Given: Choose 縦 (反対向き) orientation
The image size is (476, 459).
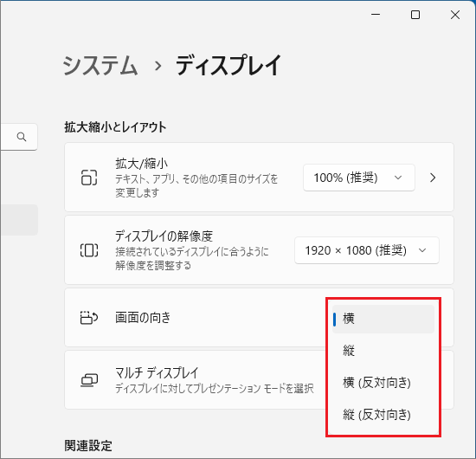Looking at the screenshot, I should click(383, 415).
